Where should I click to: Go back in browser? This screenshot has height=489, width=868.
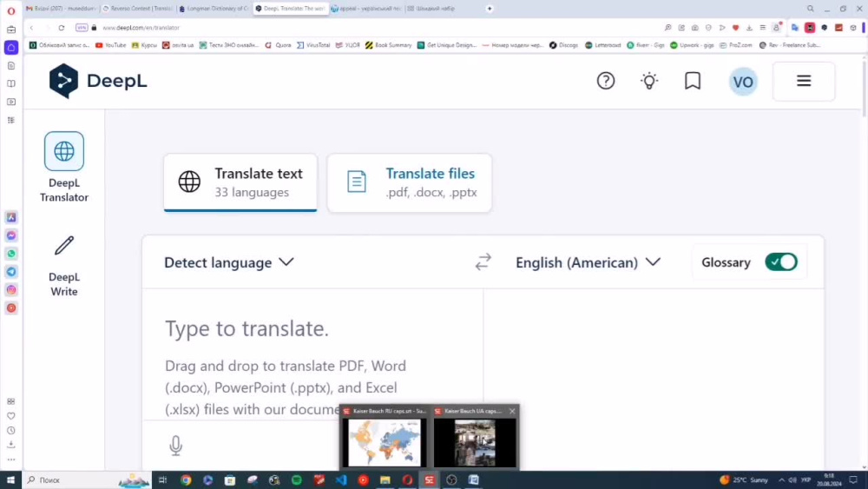[x=31, y=28]
